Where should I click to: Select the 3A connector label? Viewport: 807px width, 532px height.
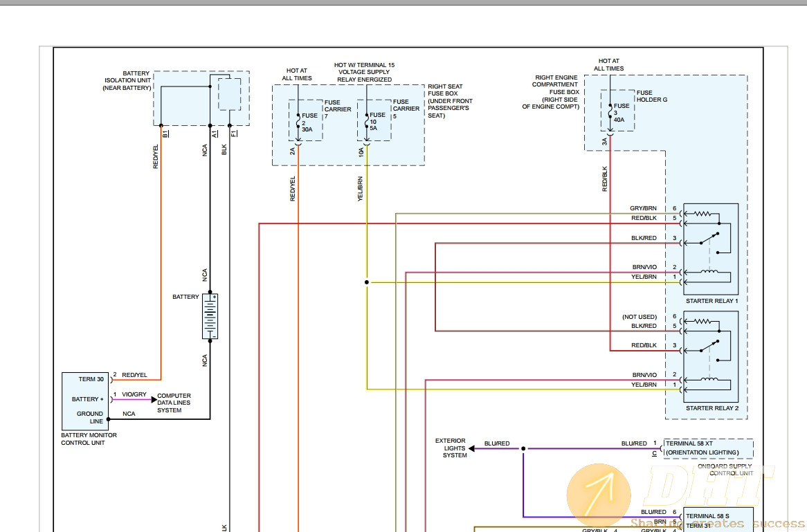click(605, 142)
